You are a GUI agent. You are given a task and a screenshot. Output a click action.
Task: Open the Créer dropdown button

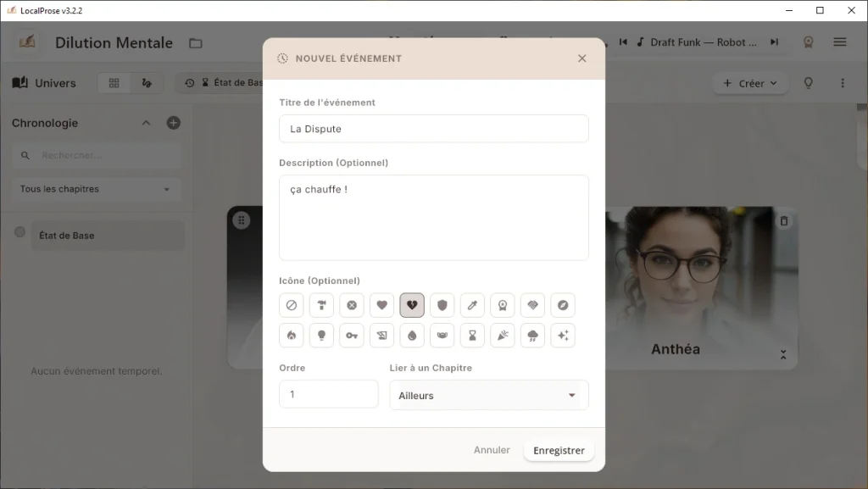pyautogui.click(x=750, y=83)
